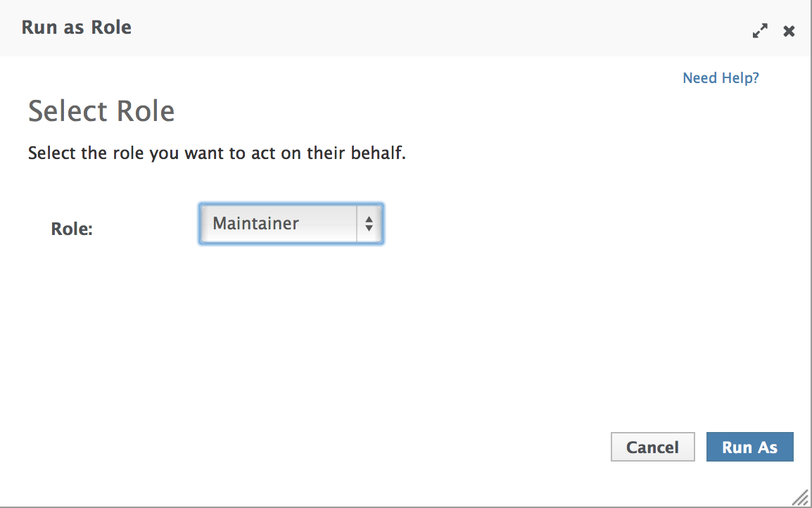Image resolution: width=812 pixels, height=508 pixels.
Task: Click the down arrow on the Role selector
Action: pyautogui.click(x=369, y=229)
